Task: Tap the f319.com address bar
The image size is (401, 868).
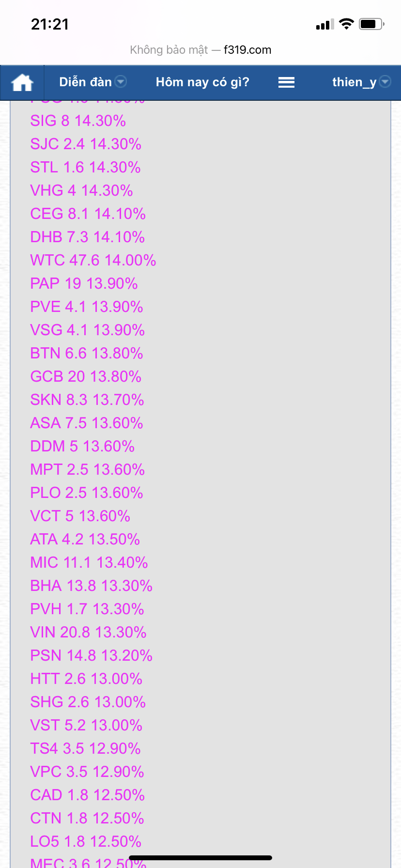Action: pyautogui.click(x=200, y=50)
